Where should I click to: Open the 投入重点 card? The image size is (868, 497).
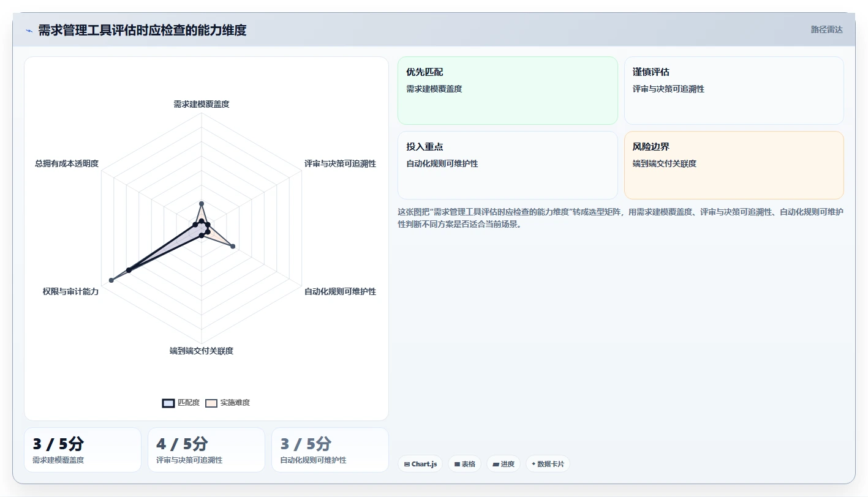pyautogui.click(x=508, y=165)
